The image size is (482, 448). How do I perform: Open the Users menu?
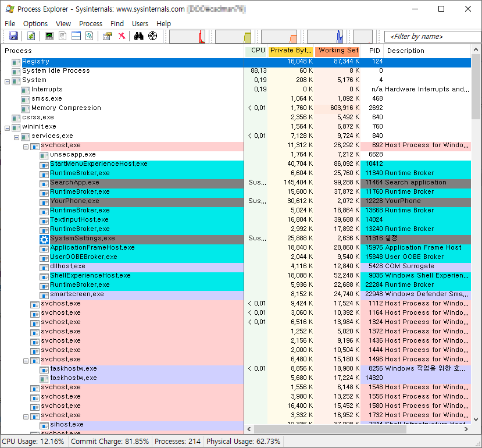point(140,24)
